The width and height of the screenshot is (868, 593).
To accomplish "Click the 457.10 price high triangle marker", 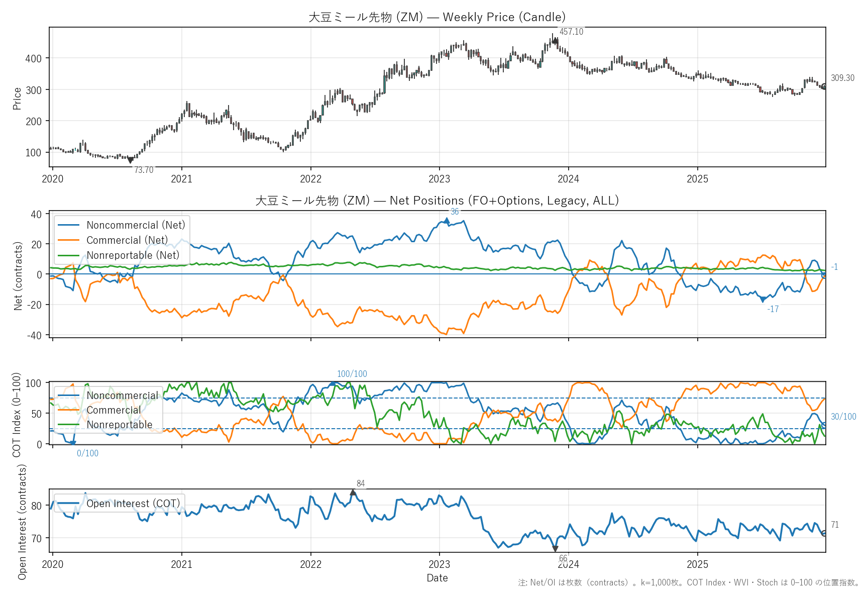I will 555,41.
